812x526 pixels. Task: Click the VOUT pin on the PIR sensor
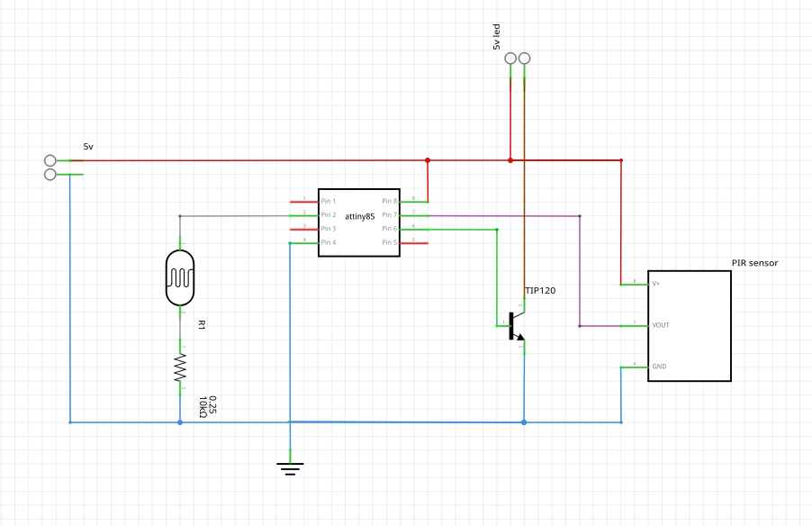coord(661,325)
